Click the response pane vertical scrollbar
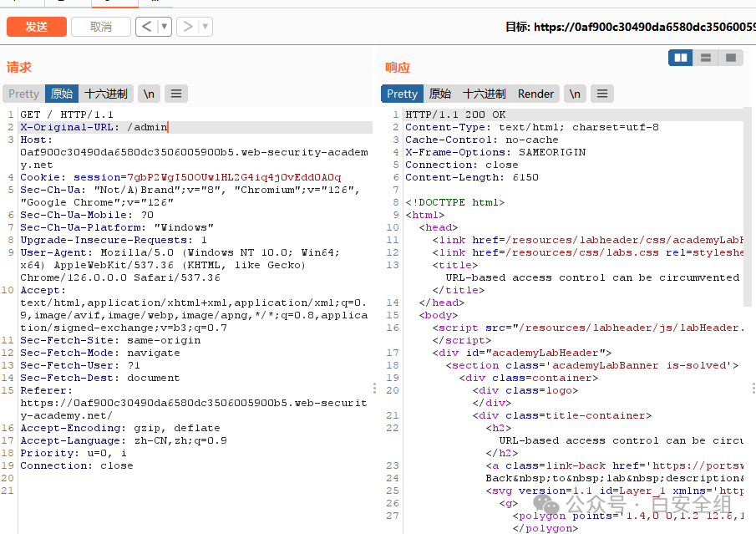The height and width of the screenshot is (534, 756). [x=748, y=206]
